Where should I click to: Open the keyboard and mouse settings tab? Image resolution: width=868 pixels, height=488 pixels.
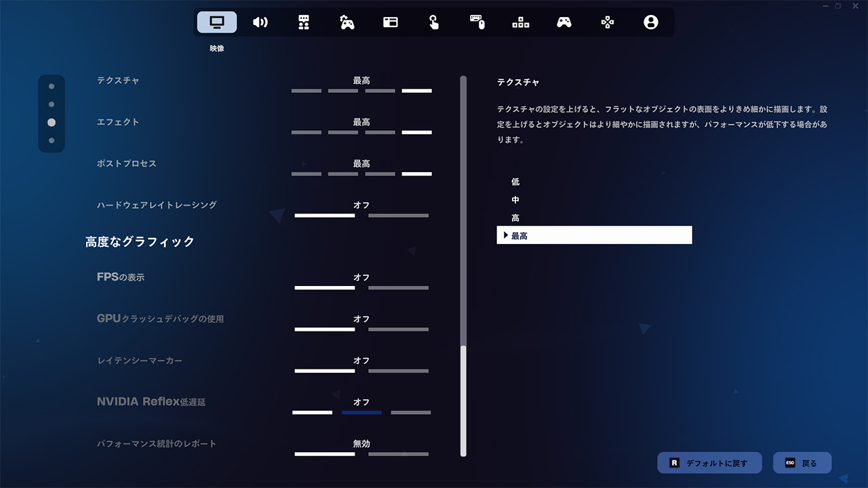pyautogui.click(x=477, y=22)
